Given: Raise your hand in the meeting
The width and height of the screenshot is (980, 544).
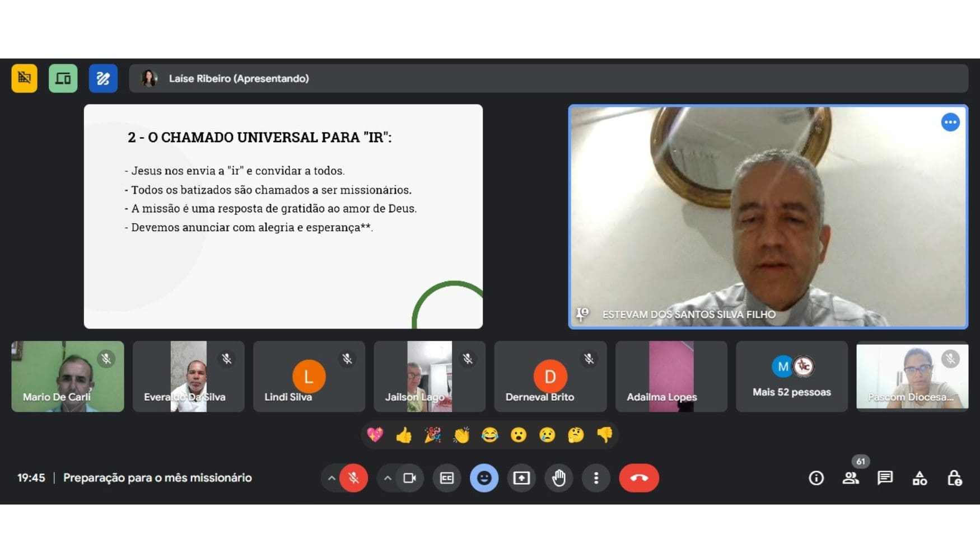Looking at the screenshot, I should pyautogui.click(x=558, y=478).
